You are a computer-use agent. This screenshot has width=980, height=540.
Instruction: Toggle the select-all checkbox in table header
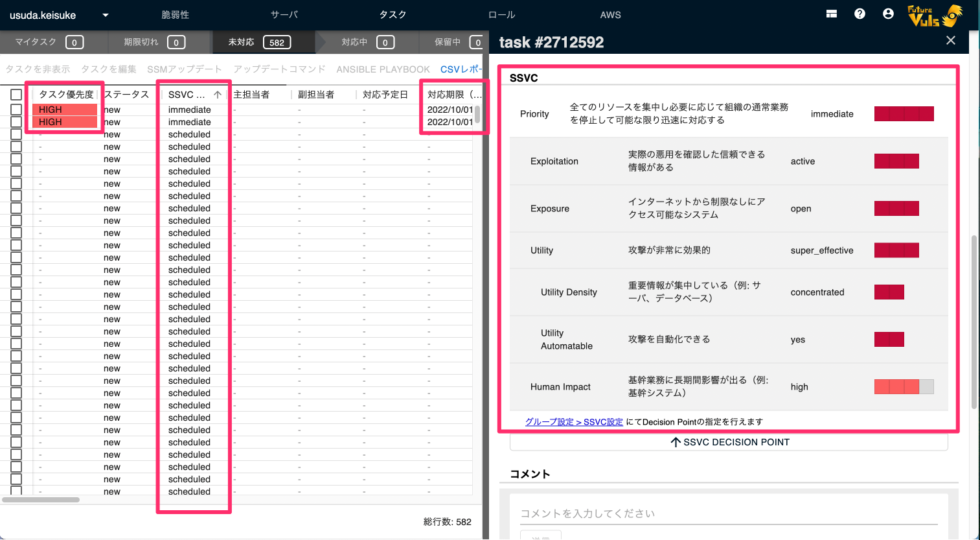(16, 93)
